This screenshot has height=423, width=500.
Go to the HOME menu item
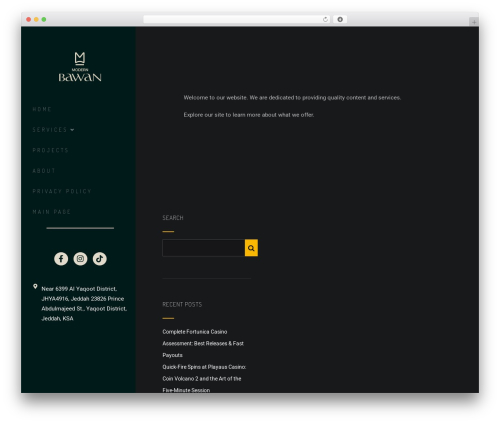pos(42,109)
